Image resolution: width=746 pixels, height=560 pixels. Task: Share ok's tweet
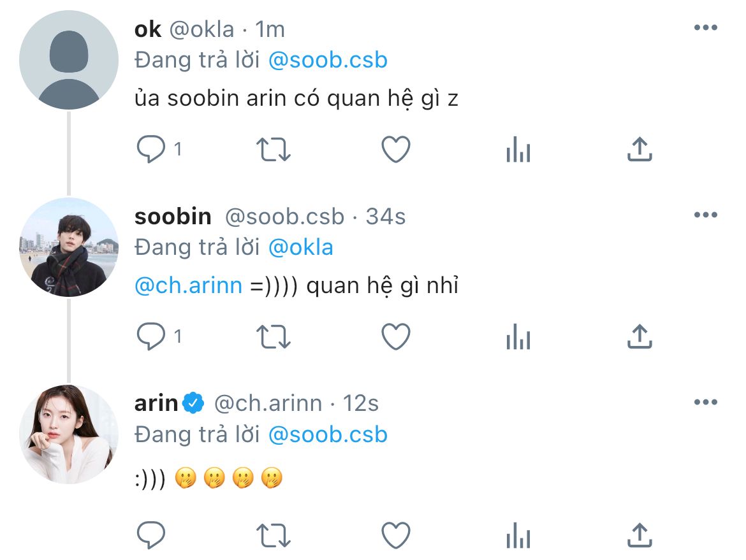640,150
